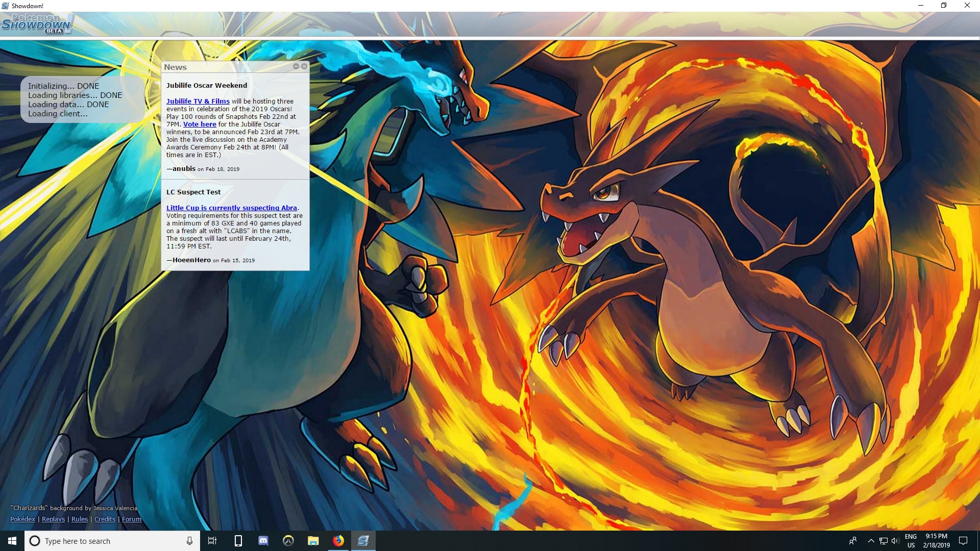Screen dimensions: 980x551
Task: Click the Type here to search box
Action: pyautogui.click(x=112, y=541)
